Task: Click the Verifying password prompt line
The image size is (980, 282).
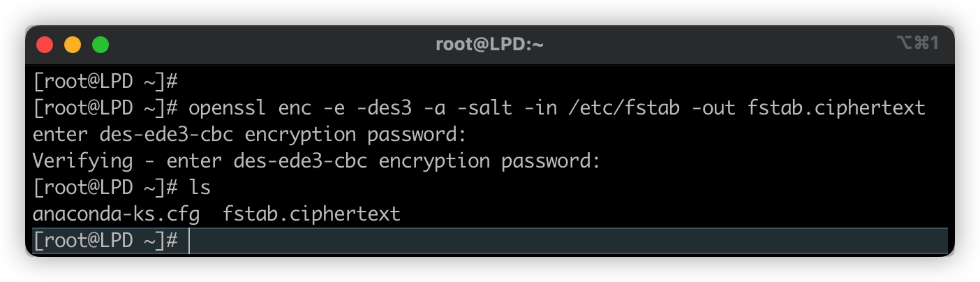Action: click(x=316, y=161)
